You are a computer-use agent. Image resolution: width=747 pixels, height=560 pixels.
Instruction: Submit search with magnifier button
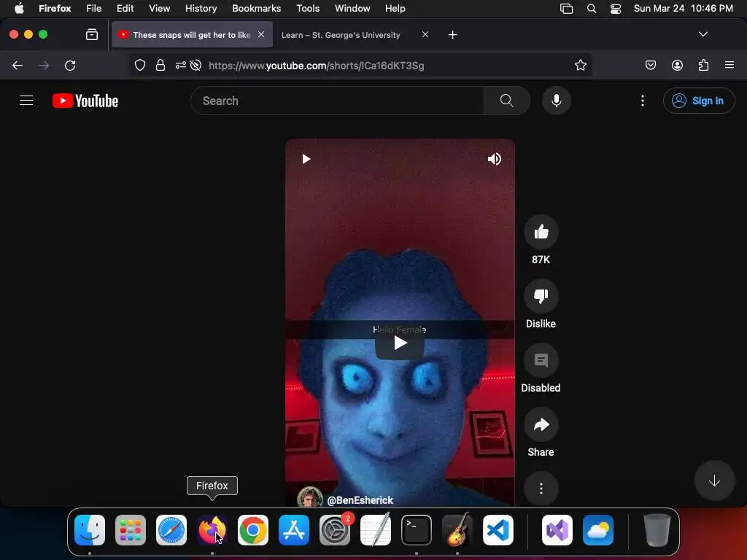506,101
